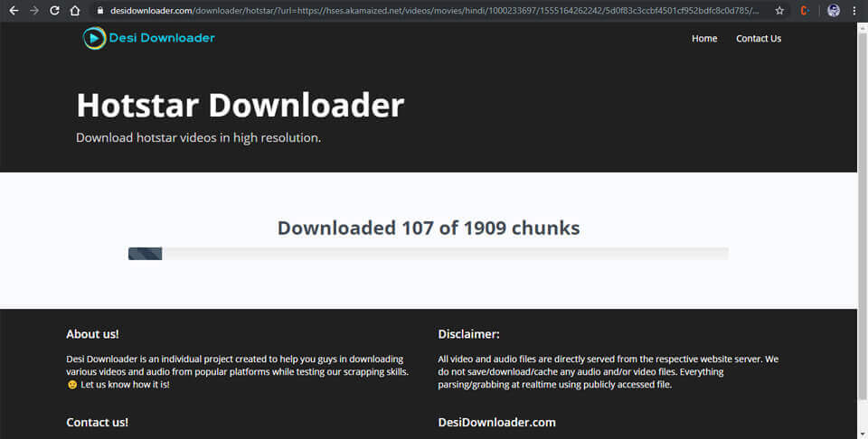Image resolution: width=868 pixels, height=439 pixels.
Task: Click the Desi Downloader brand name
Action: coord(162,38)
